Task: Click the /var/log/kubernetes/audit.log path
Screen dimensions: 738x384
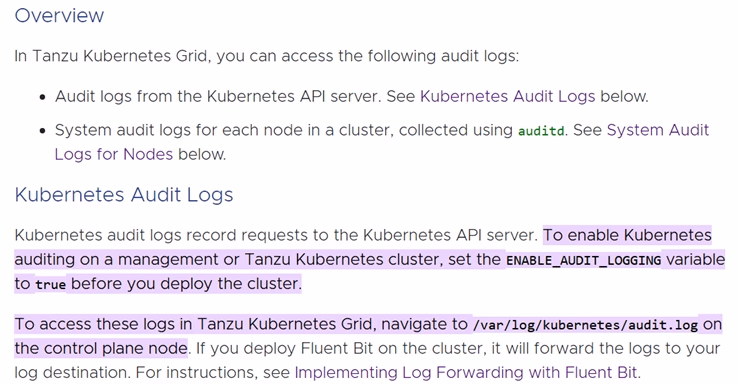Action: click(585, 325)
